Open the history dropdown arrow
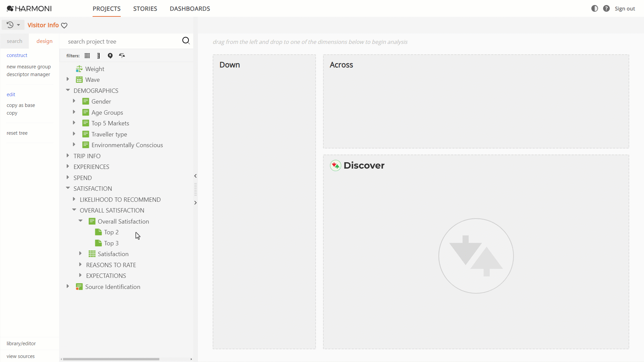 click(x=18, y=25)
